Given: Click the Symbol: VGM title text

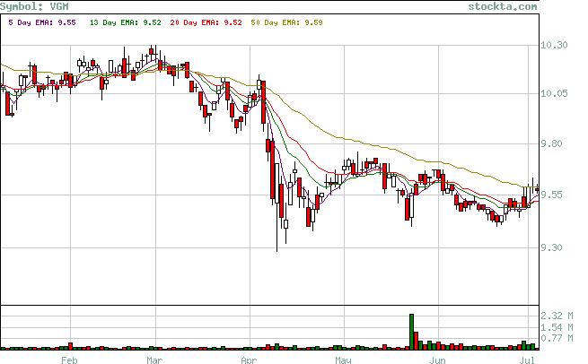Looking at the screenshot, I should [x=34, y=6].
